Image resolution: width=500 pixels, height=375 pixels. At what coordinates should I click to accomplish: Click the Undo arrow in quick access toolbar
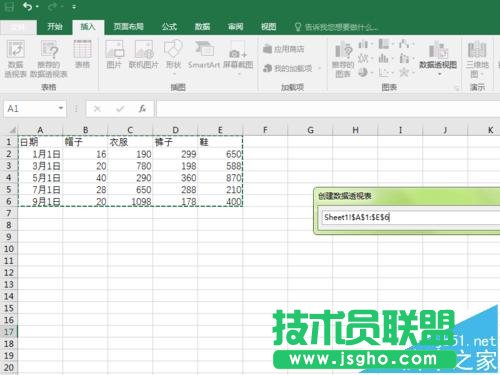click(x=28, y=7)
